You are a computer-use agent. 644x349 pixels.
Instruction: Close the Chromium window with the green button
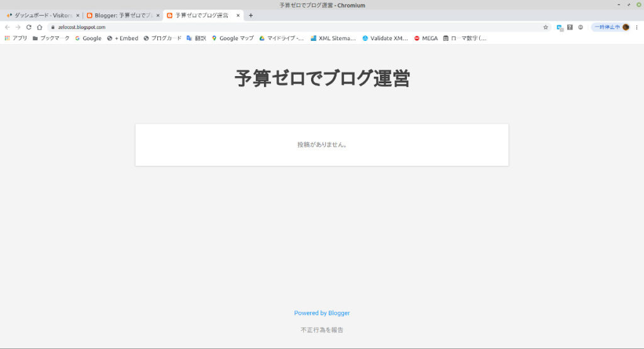pyautogui.click(x=639, y=5)
